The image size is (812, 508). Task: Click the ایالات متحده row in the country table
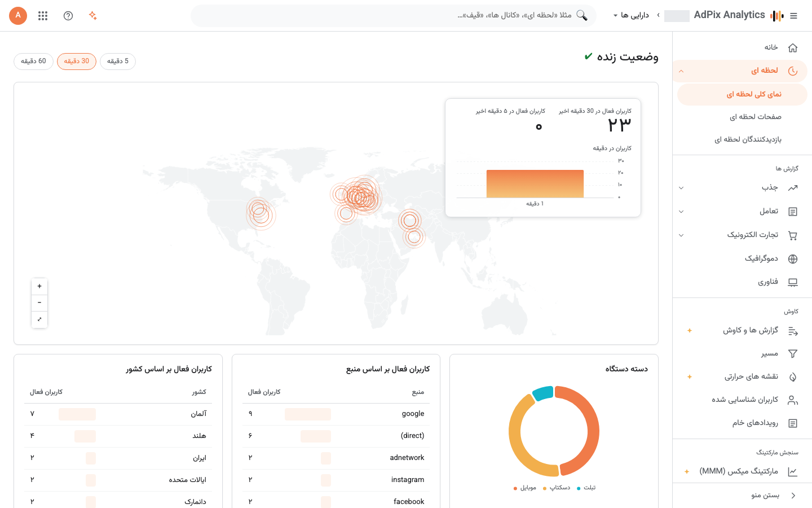118,480
